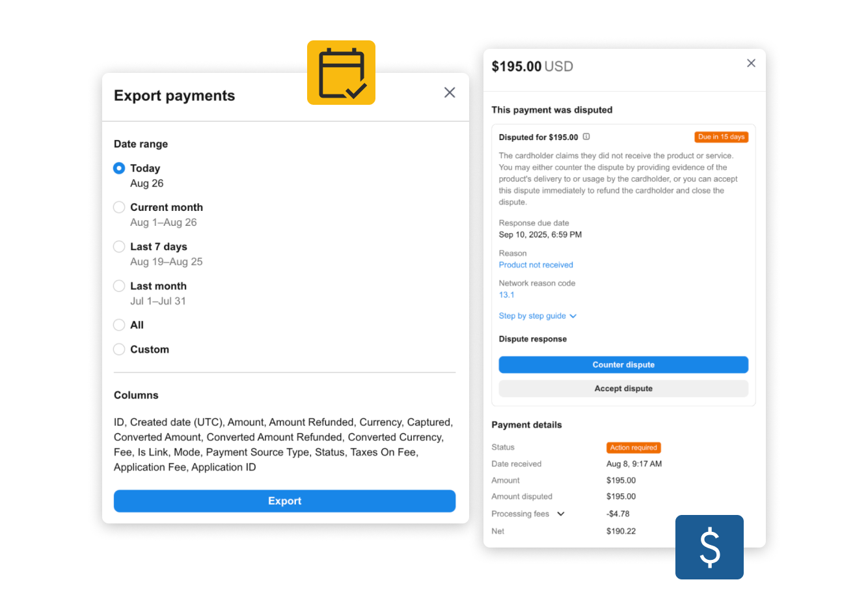Select the Today date range radio

[119, 168]
